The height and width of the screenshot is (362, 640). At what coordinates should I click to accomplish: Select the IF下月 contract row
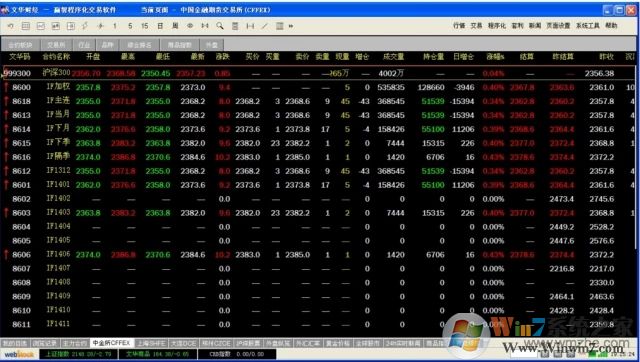pyautogui.click(x=318, y=129)
